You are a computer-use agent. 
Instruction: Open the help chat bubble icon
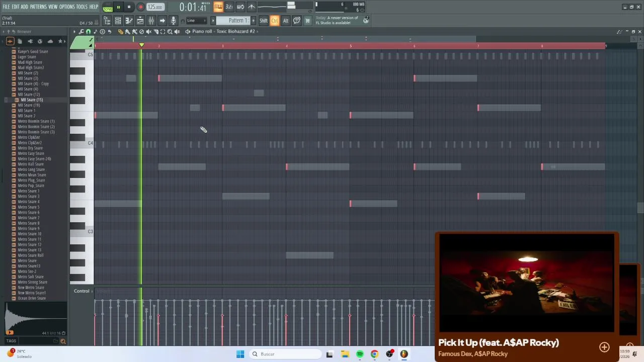tap(297, 21)
